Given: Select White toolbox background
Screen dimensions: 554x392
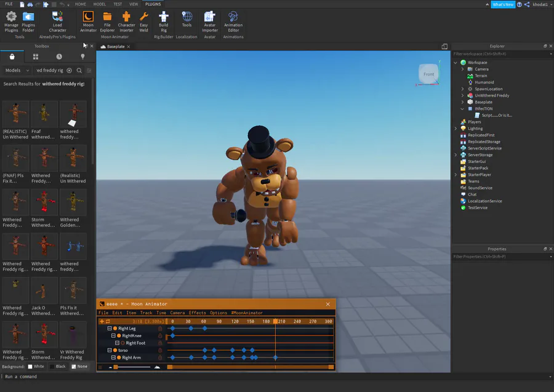Looking at the screenshot, I should tap(36, 367).
